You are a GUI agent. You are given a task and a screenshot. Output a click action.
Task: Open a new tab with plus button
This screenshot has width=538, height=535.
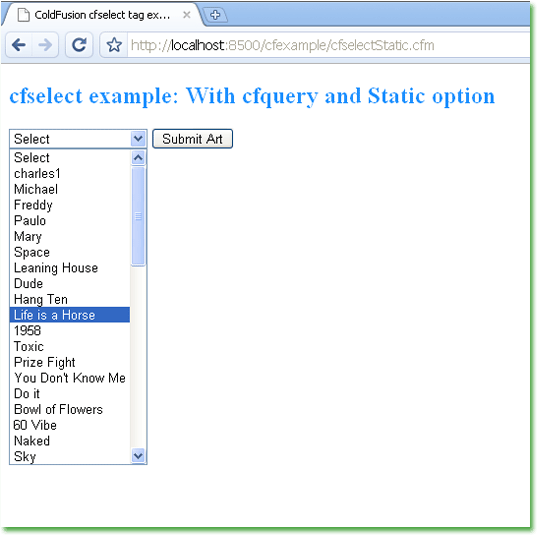pos(215,15)
